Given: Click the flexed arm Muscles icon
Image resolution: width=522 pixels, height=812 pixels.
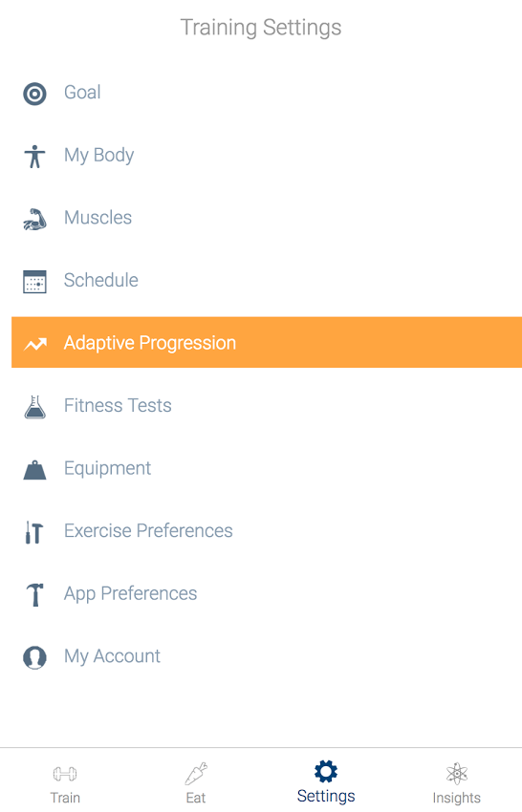Looking at the screenshot, I should (34, 219).
